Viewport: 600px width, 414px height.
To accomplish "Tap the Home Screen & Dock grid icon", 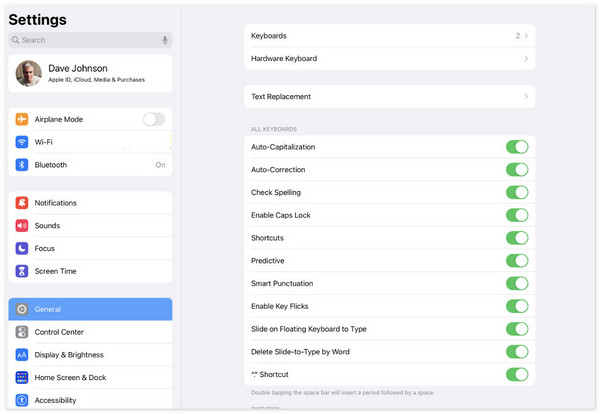I will coord(22,377).
